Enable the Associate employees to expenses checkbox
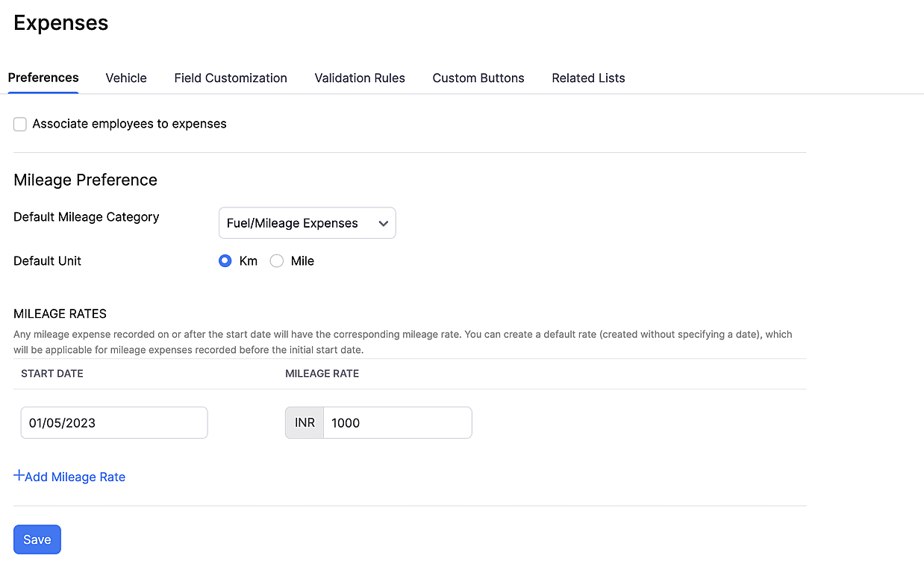This screenshot has height=567, width=924. pos(20,125)
